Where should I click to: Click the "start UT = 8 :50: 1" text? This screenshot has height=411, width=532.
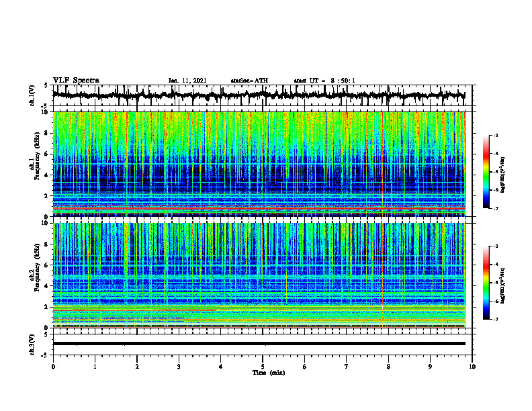click(x=324, y=81)
